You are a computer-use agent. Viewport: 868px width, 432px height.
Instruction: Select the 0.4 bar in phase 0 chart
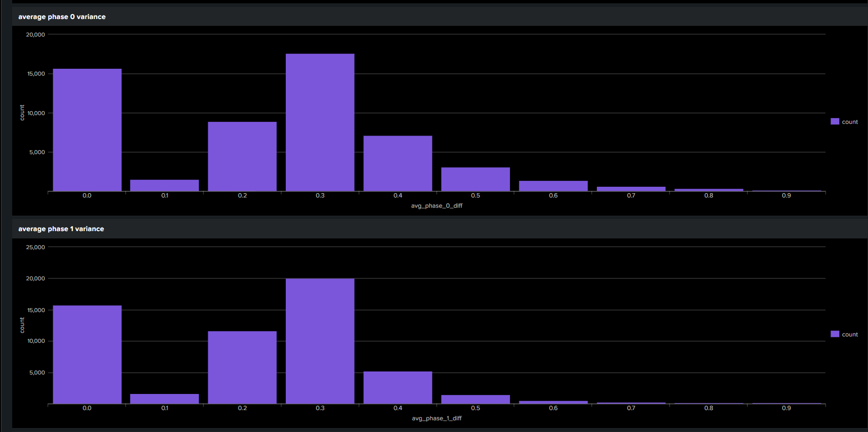[x=398, y=163]
